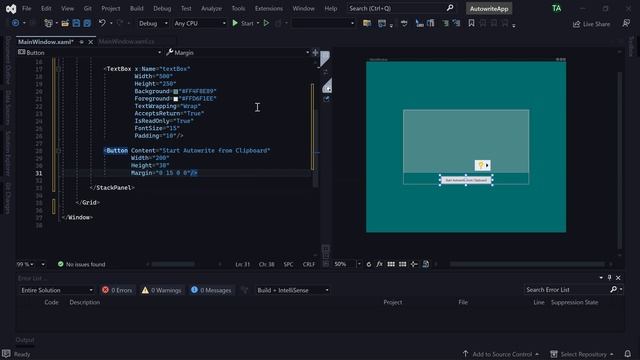The image size is (640, 360).
Task: Collapse the TextBox element outline
Action: (x=58, y=69)
